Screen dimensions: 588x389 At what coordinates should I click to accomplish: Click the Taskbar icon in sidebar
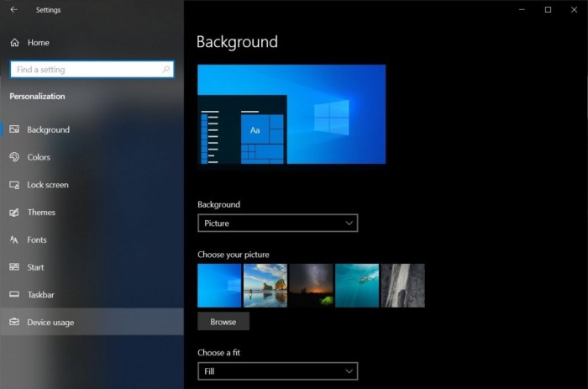[x=14, y=295]
